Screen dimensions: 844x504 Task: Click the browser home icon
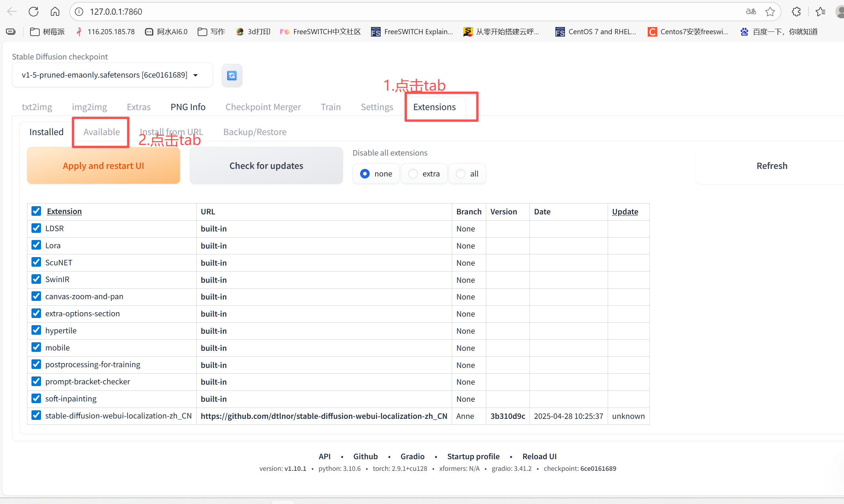click(55, 12)
